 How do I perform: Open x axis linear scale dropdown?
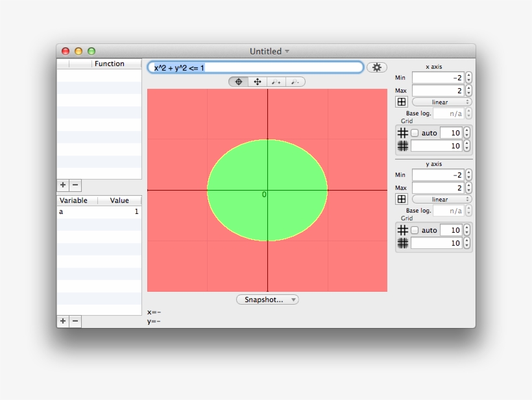tap(442, 102)
